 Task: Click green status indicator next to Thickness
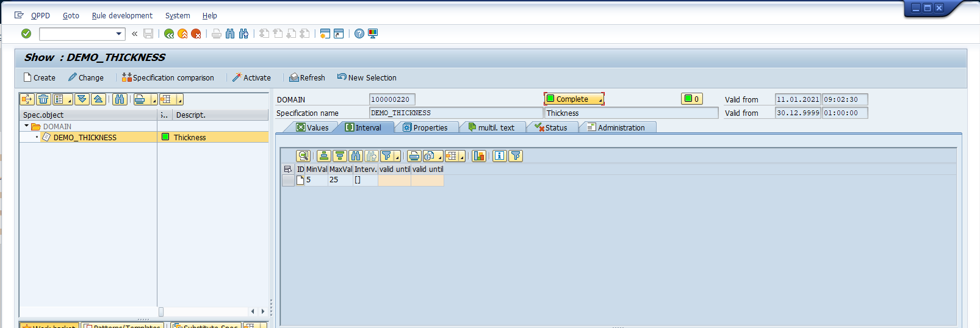(165, 137)
